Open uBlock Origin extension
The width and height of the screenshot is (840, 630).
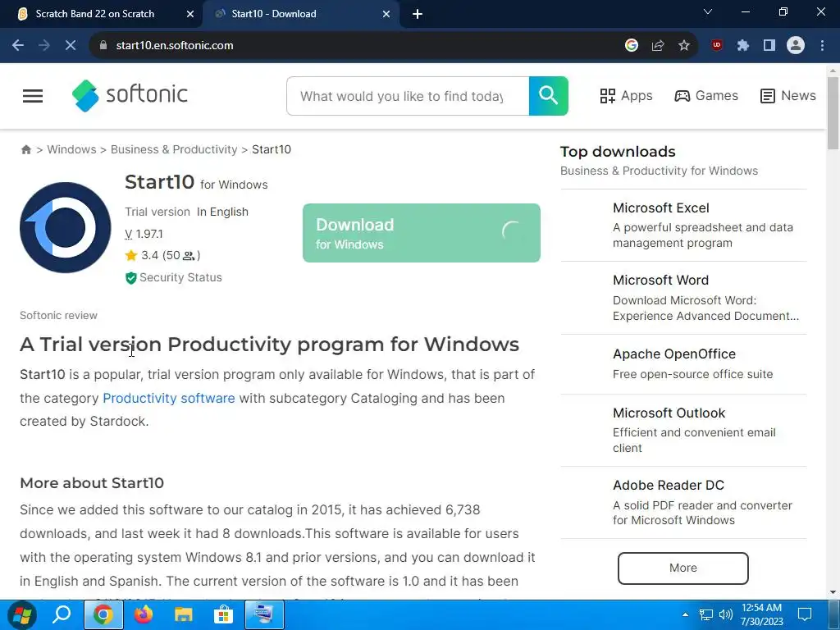(x=717, y=46)
